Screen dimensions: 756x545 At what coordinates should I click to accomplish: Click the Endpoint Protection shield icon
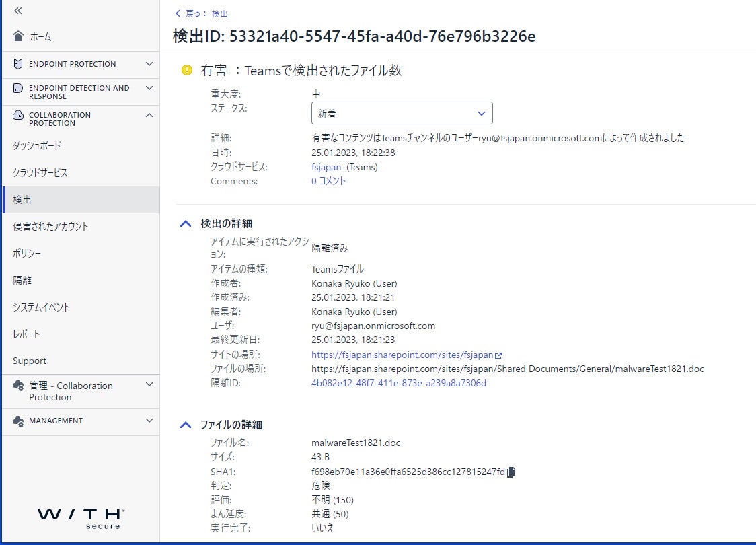coord(18,64)
